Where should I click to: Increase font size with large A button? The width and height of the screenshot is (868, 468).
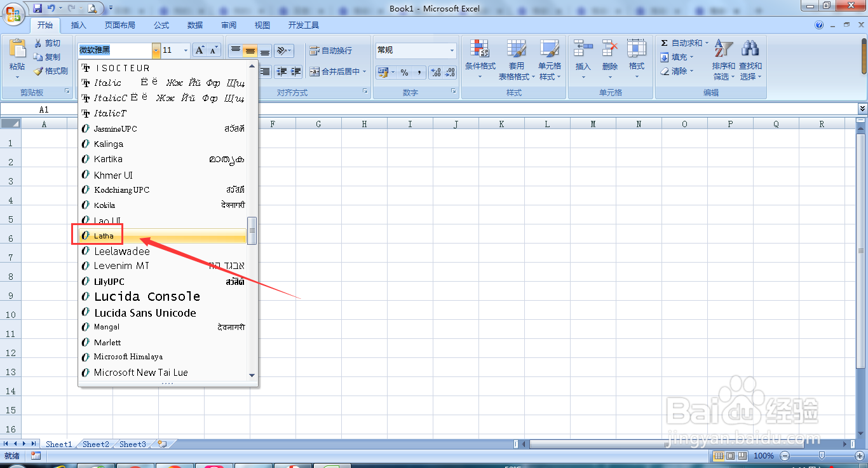(199, 50)
